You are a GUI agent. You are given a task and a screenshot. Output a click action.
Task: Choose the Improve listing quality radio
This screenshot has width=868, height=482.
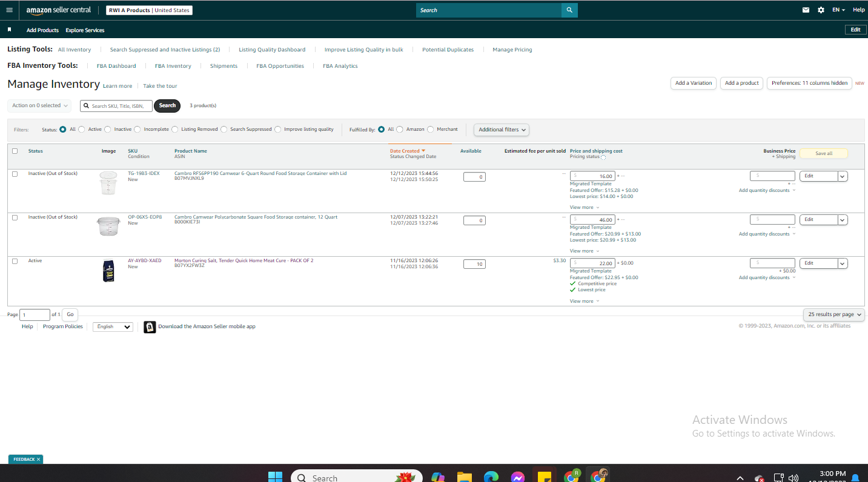tap(278, 130)
